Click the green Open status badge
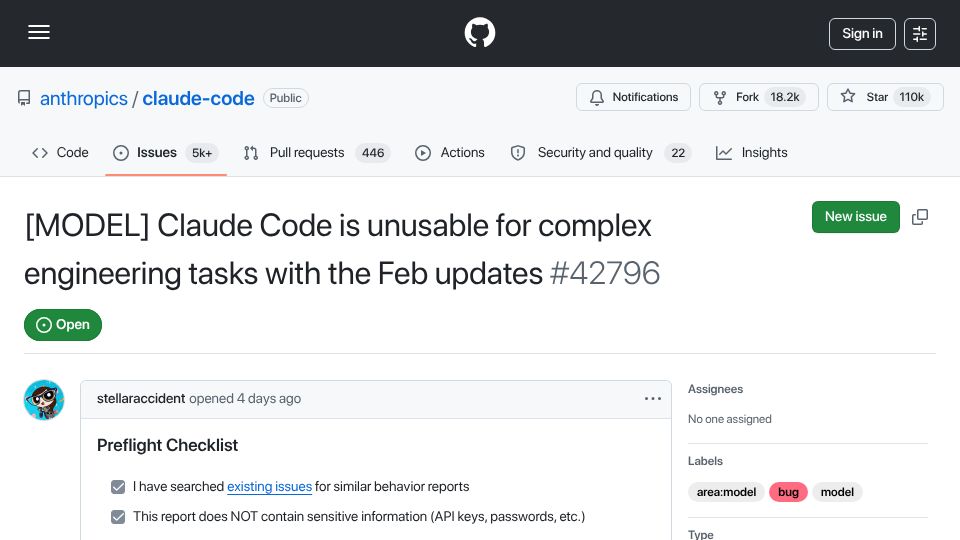 [x=63, y=324]
